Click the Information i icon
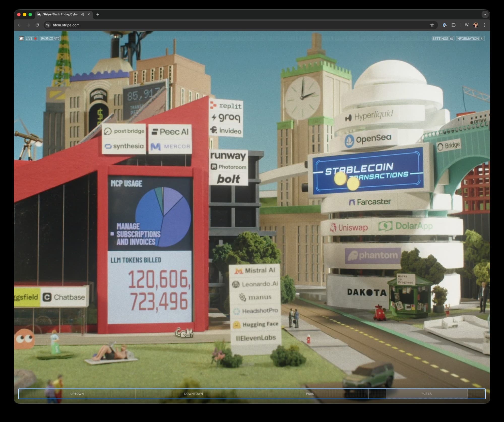 (x=482, y=39)
